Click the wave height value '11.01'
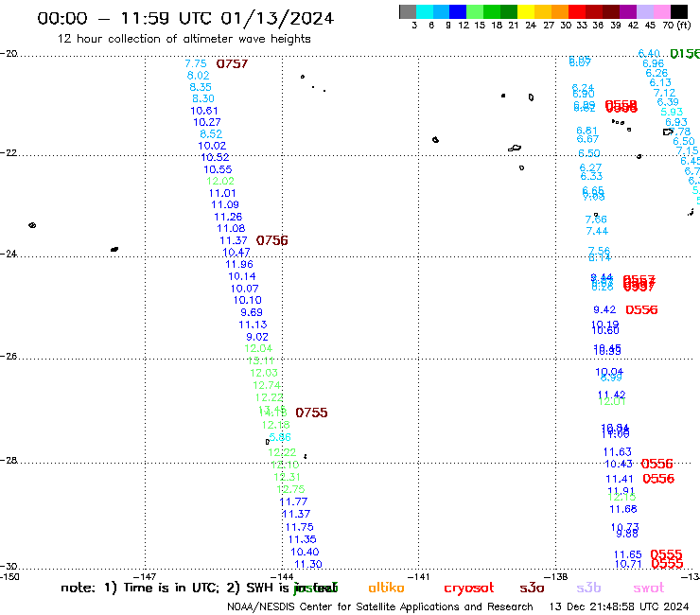Image resolution: width=700 pixels, height=615 pixels. (222, 193)
